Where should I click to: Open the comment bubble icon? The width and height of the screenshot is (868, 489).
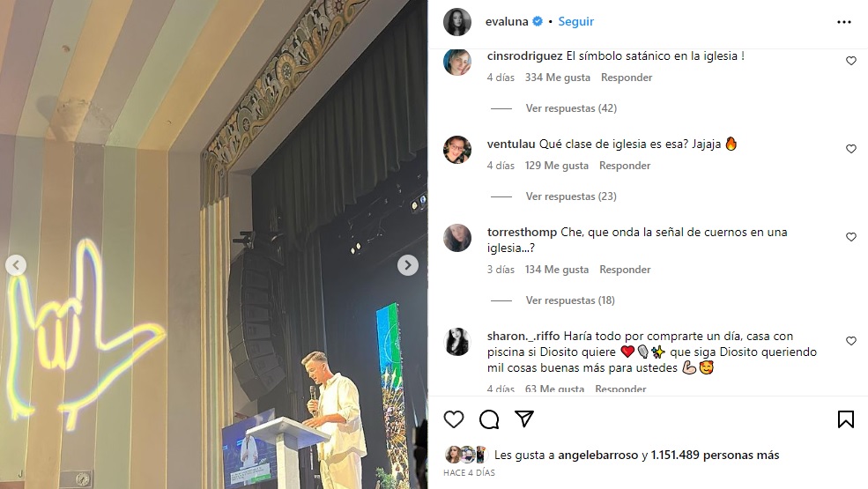point(489,419)
